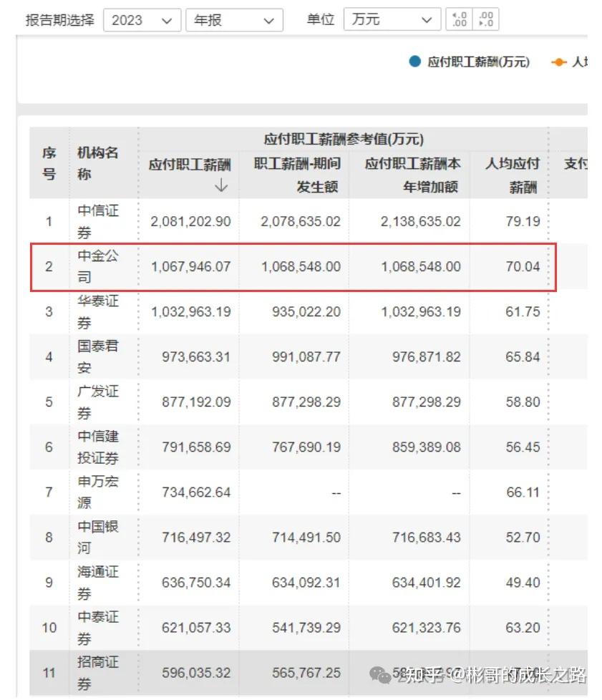602x700 pixels.
Task: Click the per-capita value 66.11
Action: (x=523, y=492)
